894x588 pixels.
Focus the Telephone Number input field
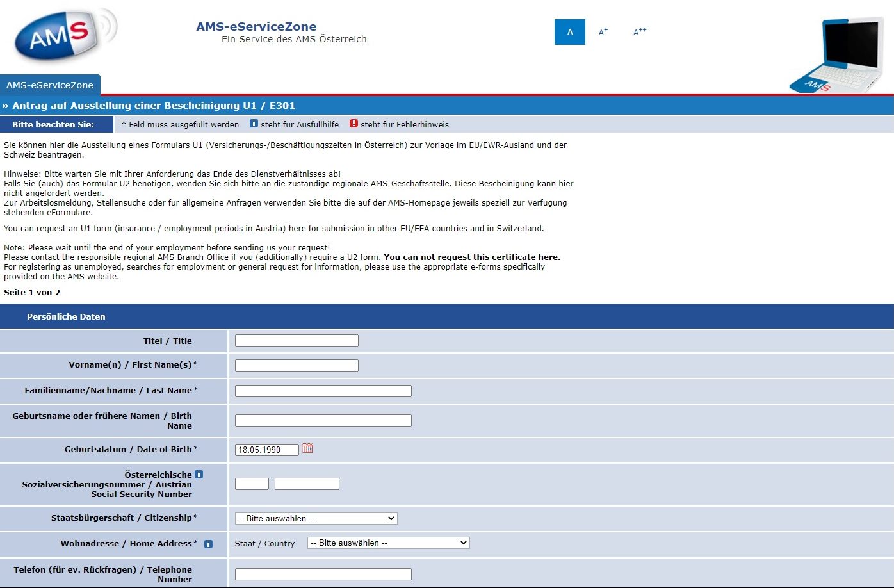323,574
